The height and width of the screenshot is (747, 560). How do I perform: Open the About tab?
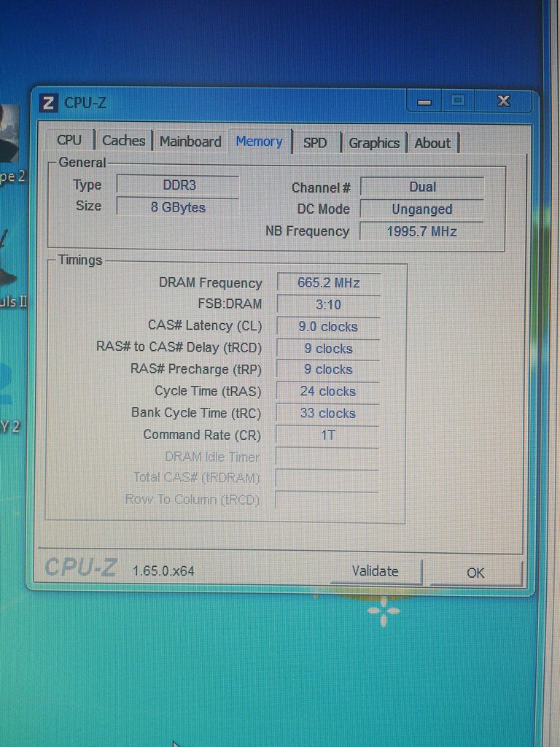click(x=432, y=143)
